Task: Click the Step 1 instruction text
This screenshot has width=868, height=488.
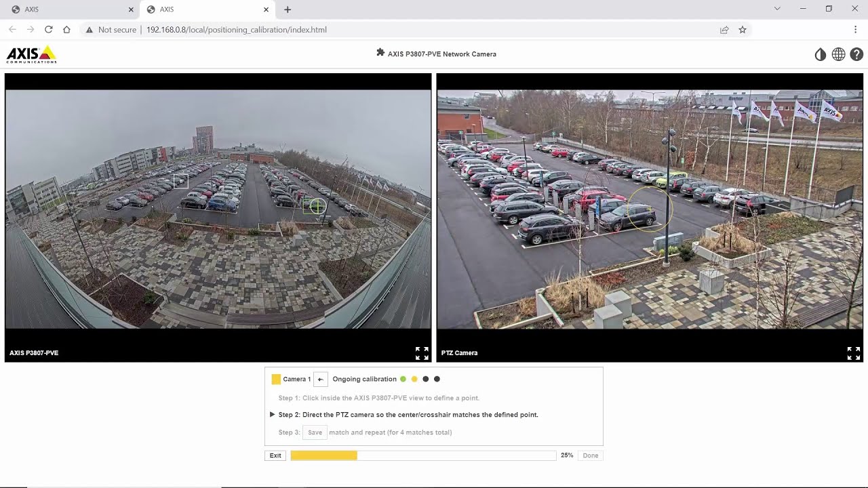Action: pyautogui.click(x=378, y=398)
